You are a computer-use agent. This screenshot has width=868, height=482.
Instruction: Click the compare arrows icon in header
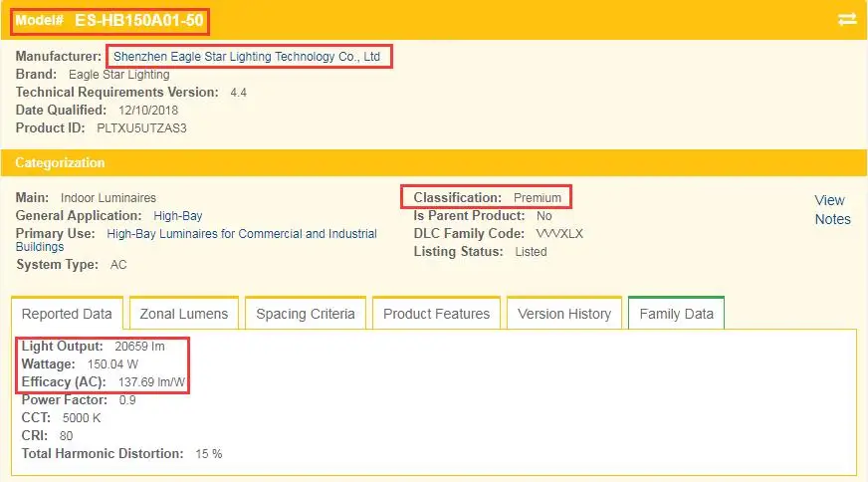[x=847, y=20]
